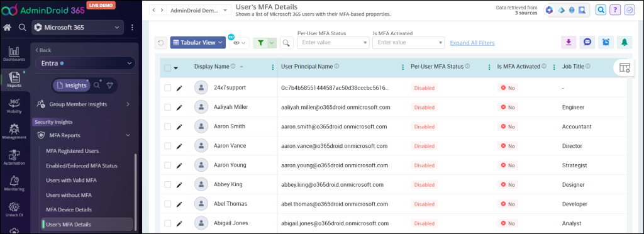Select the Insights tab

72,85
